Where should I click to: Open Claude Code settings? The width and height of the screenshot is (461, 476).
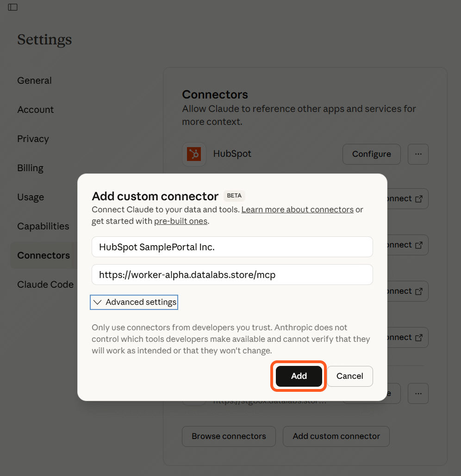pyautogui.click(x=45, y=284)
